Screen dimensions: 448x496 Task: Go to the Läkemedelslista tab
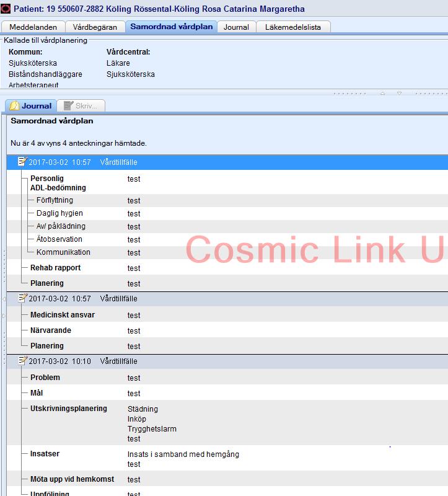pos(293,27)
